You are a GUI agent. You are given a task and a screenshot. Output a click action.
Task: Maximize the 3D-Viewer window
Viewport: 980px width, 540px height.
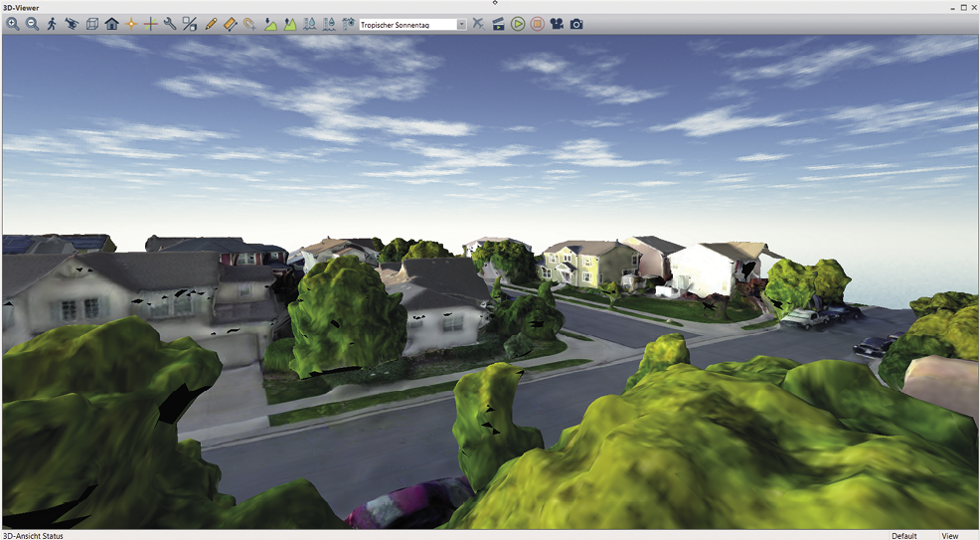(963, 8)
